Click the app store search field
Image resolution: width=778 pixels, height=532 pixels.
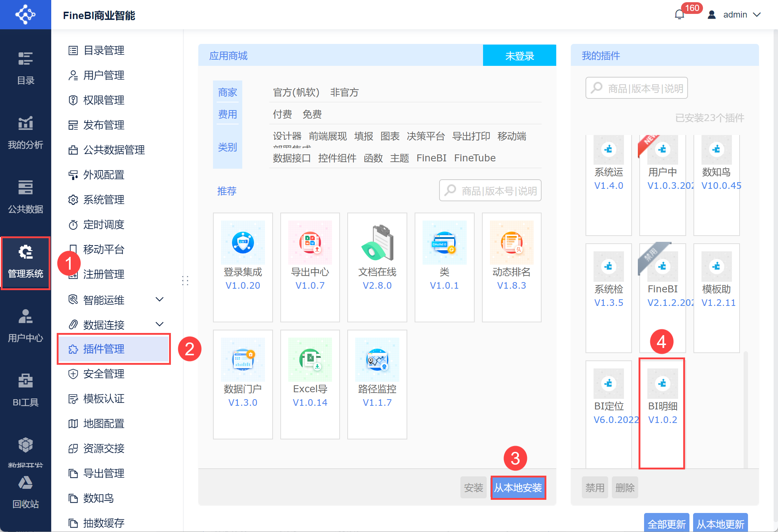tap(490, 190)
